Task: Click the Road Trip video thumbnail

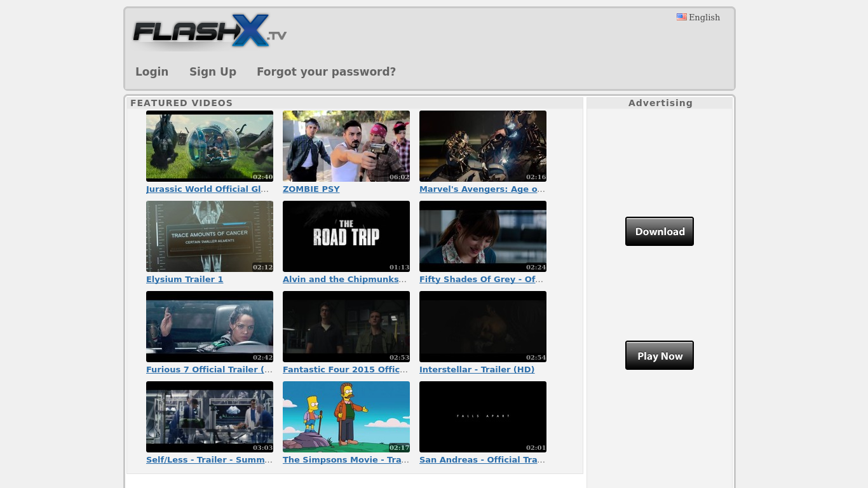Action: coord(346,236)
